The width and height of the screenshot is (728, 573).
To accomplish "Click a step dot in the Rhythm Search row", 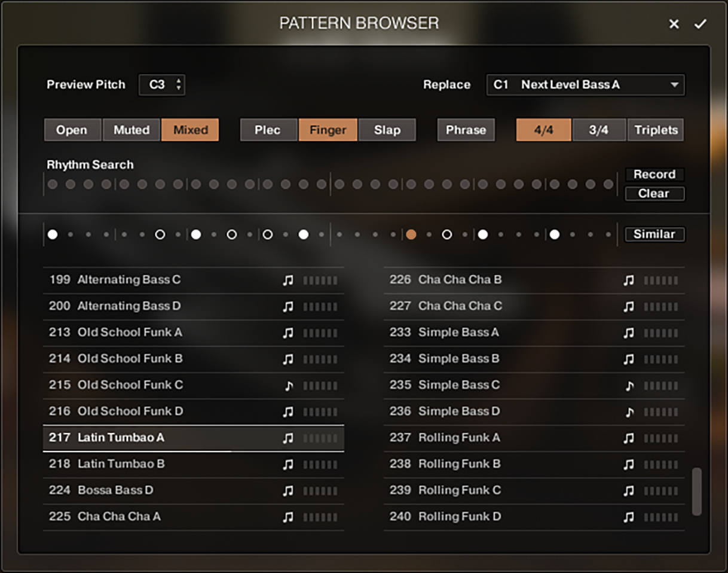I will coord(53,184).
